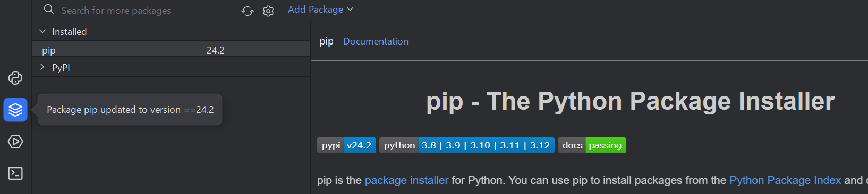Click the magnifier search icon
Image resolution: width=868 pixels, height=194 pixels.
(49, 10)
